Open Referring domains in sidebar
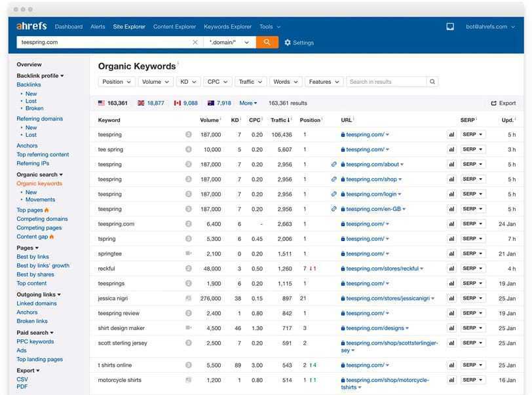532x395 pixels. (40, 119)
